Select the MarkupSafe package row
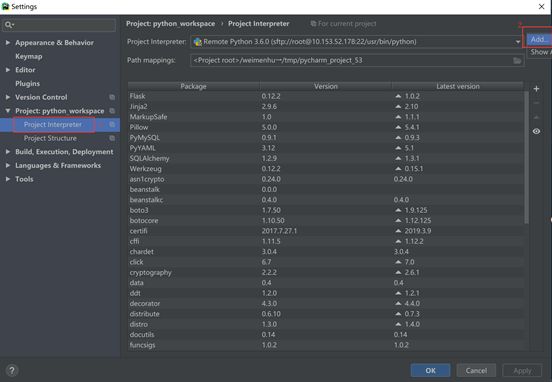 pos(326,117)
